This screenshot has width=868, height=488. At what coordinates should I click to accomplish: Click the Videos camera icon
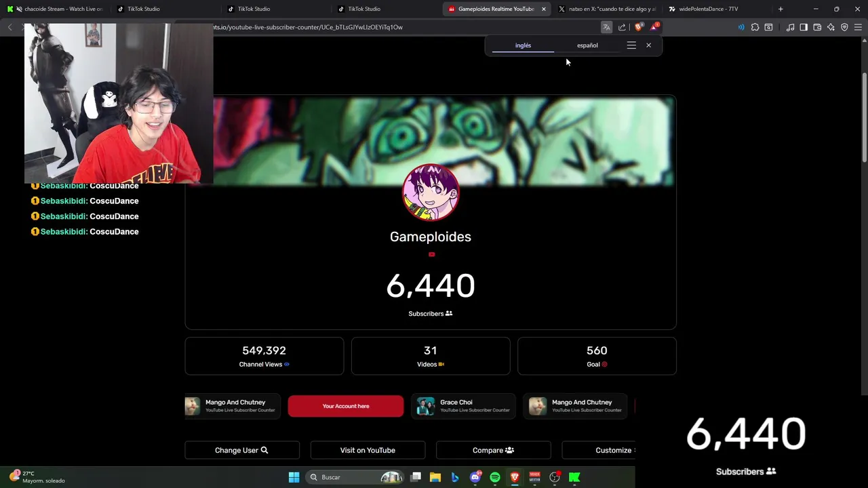click(441, 365)
